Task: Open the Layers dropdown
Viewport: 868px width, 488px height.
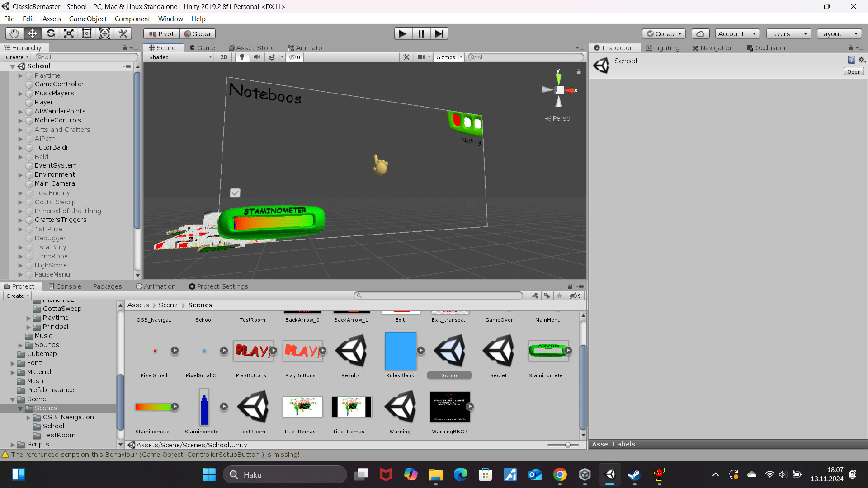Action: 788,33
